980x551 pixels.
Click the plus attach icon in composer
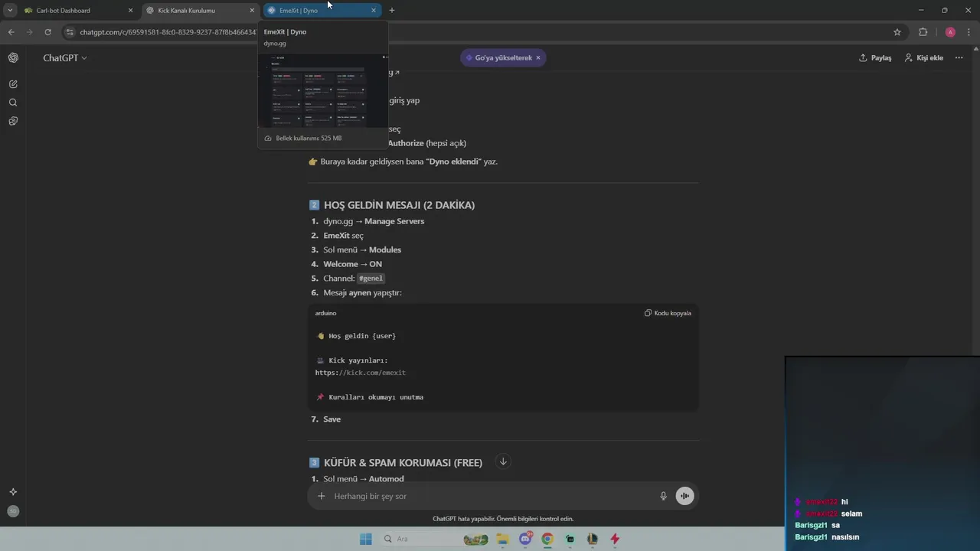point(322,496)
